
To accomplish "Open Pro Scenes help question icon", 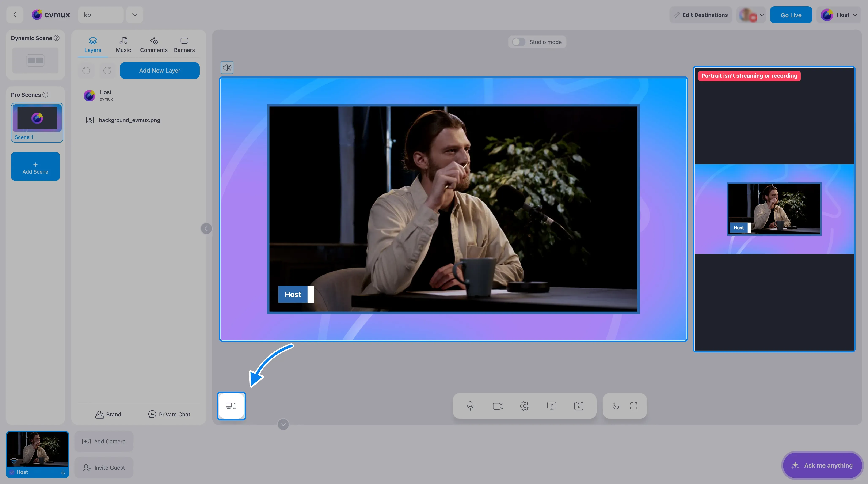I will 45,95.
